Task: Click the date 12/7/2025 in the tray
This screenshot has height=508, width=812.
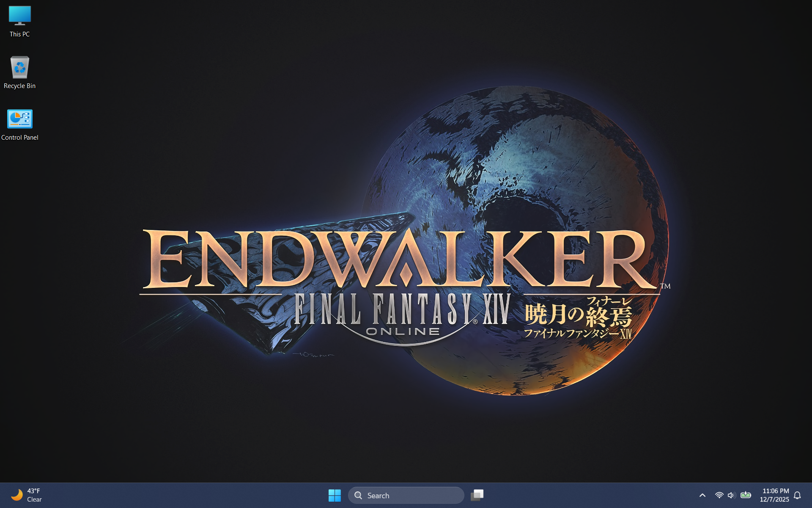Action: pos(776,500)
